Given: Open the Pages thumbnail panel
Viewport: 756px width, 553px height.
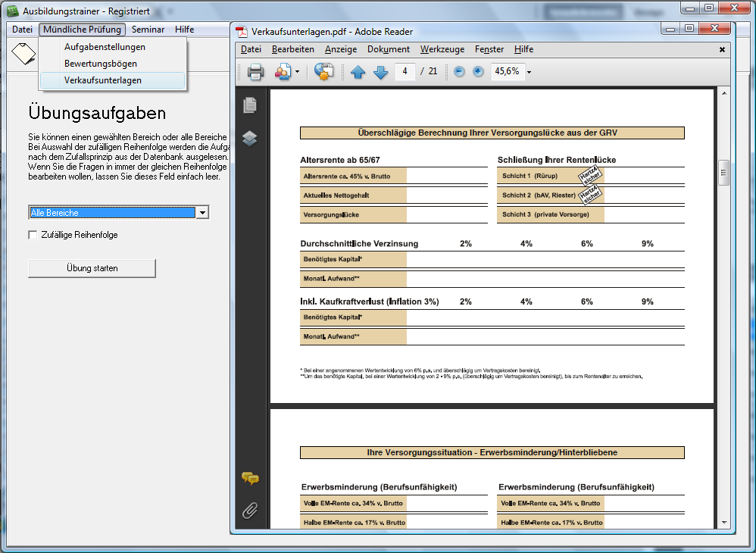Looking at the screenshot, I should click(x=250, y=105).
